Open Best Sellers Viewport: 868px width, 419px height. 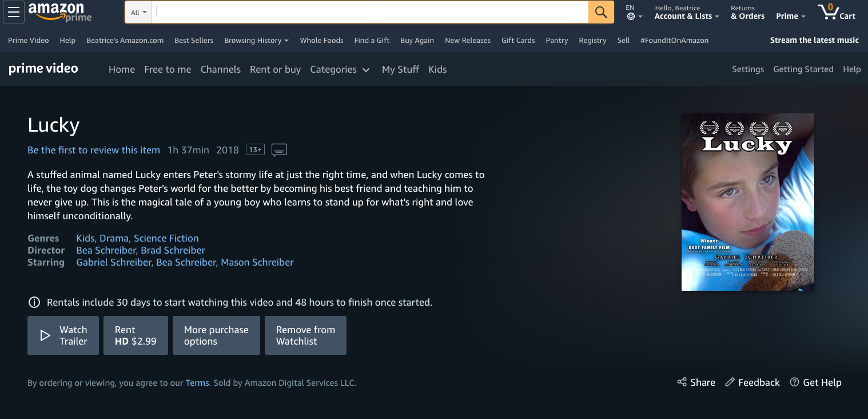[194, 41]
